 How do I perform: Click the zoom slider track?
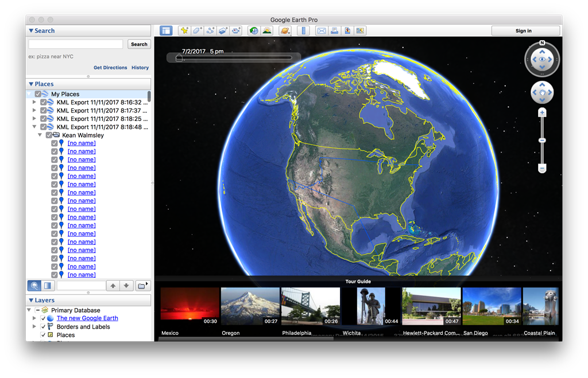[x=542, y=152]
